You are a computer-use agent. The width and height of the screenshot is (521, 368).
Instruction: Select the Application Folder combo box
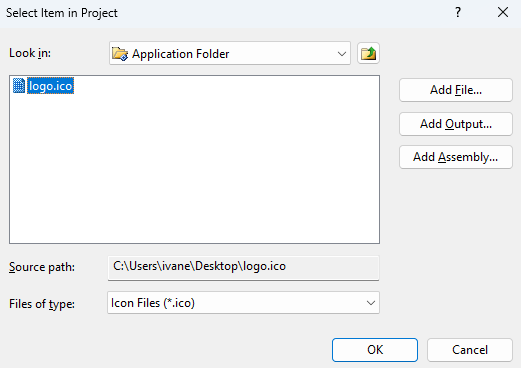click(230, 53)
